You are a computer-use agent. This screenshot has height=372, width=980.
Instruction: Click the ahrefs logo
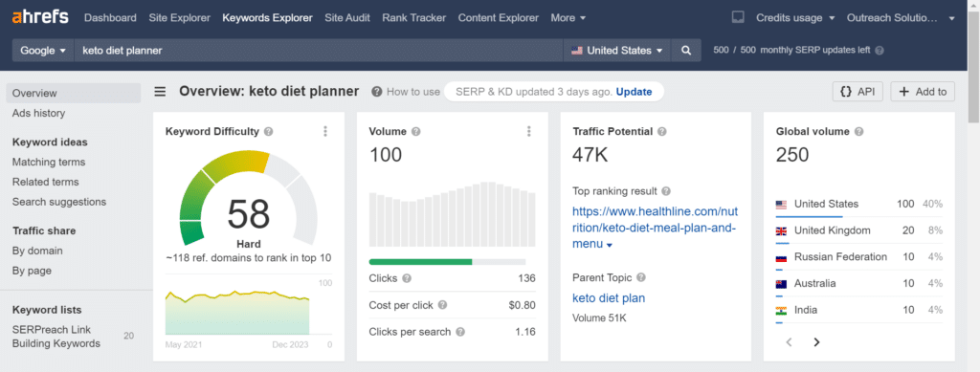tap(40, 17)
